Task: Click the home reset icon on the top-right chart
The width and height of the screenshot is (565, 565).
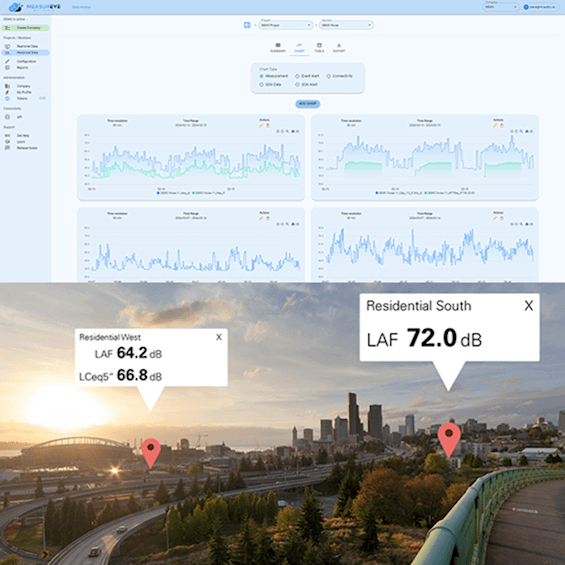Action: (526, 132)
